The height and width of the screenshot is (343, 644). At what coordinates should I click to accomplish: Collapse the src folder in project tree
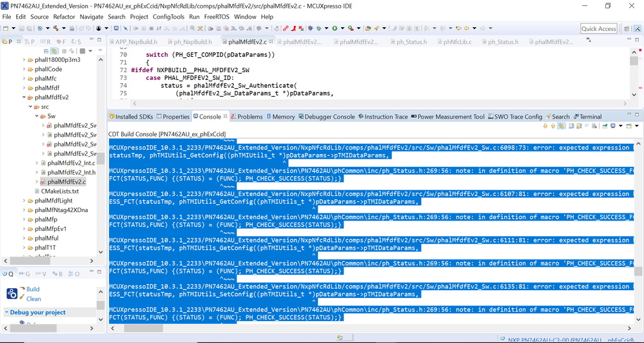30,107
